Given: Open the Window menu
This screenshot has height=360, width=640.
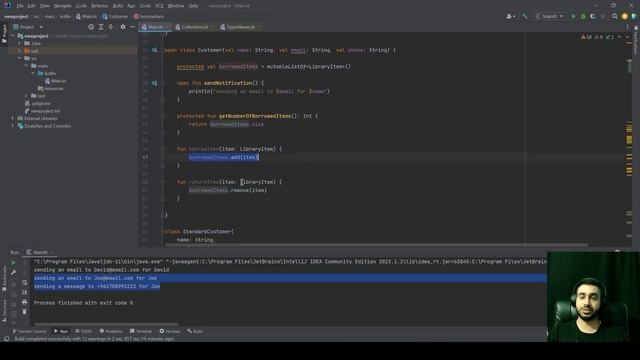Looking at the screenshot, I should pos(176,6).
